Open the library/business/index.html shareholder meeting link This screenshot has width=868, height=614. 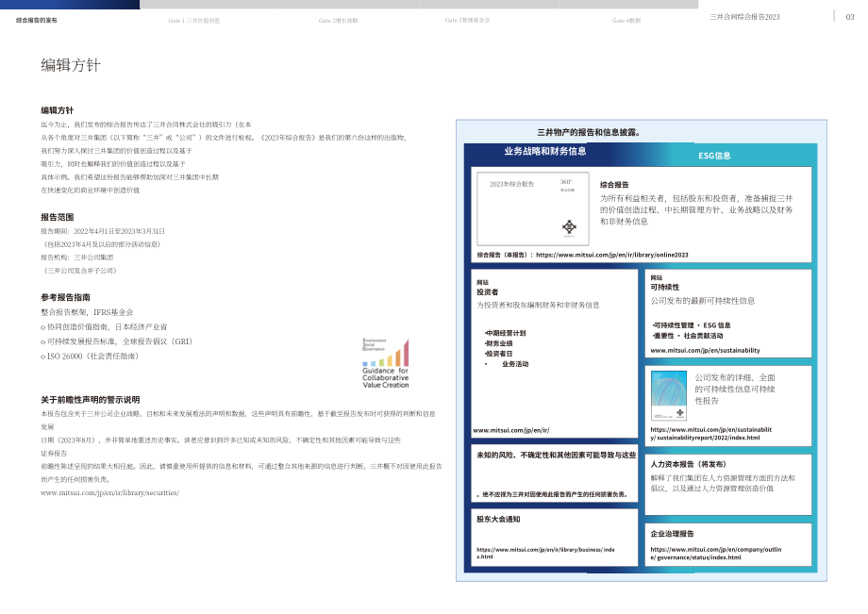click(546, 553)
